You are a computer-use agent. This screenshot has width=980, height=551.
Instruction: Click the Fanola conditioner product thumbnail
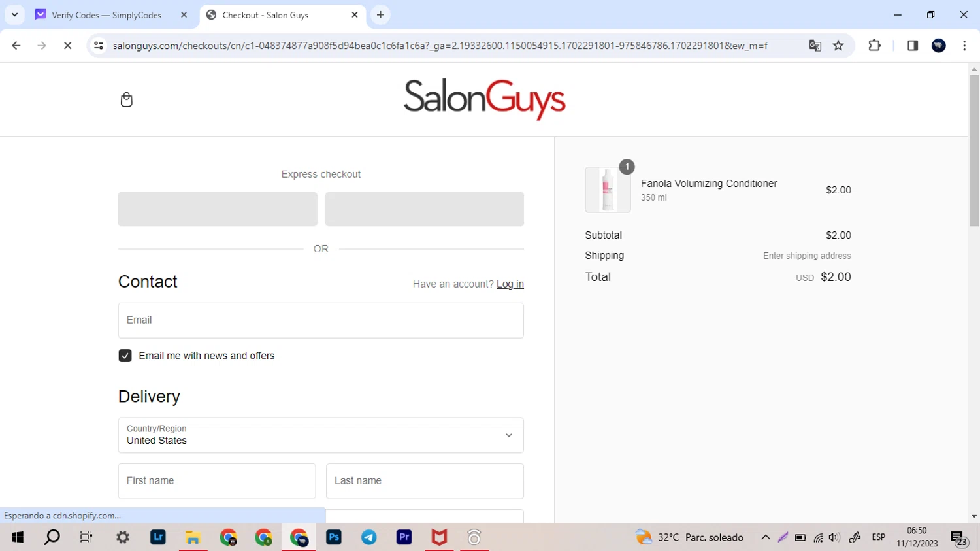[608, 190]
